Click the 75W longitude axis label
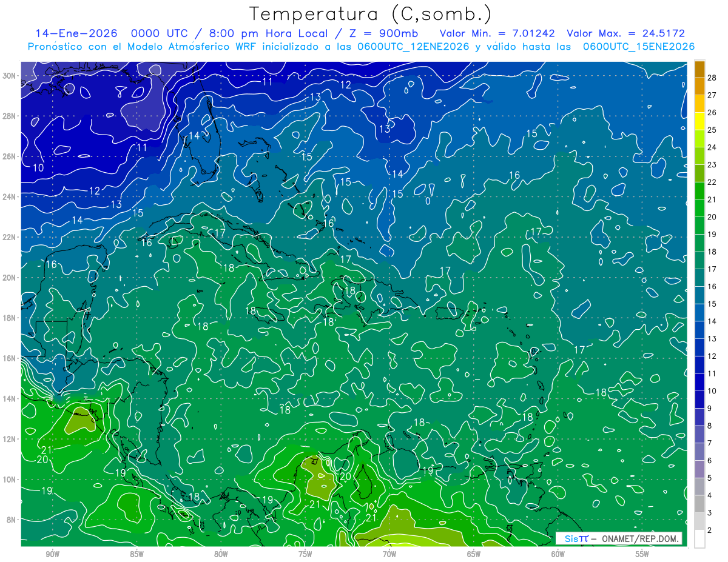728x562 pixels. pyautogui.click(x=305, y=554)
